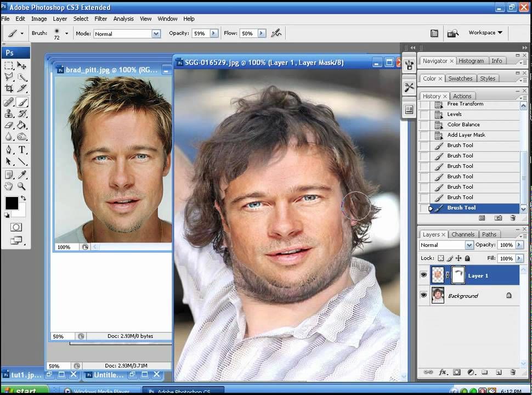Viewport: 532px width, 395px height.
Task: Toggle lock position icon
Action: point(459,258)
